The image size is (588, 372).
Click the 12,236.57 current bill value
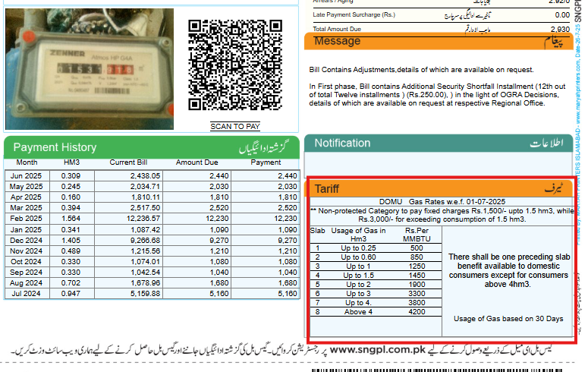pyautogui.click(x=143, y=219)
